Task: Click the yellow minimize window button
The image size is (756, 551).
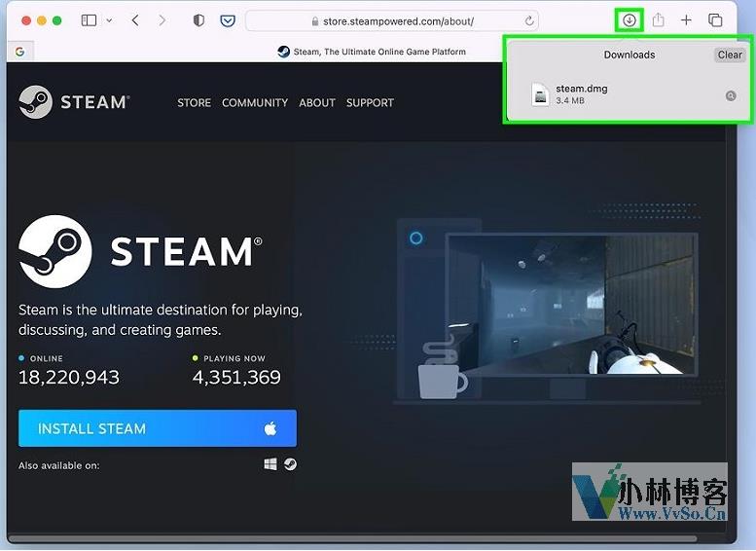Action: click(42, 20)
